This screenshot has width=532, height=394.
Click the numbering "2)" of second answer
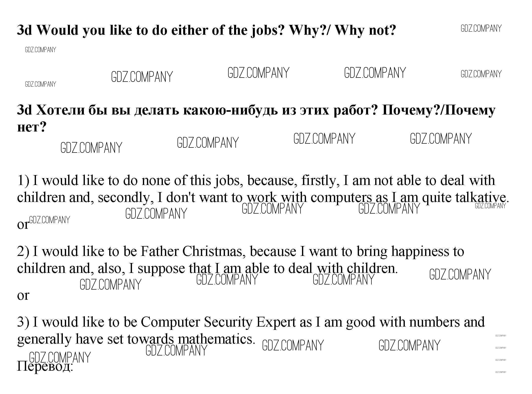pyautogui.click(x=23, y=251)
